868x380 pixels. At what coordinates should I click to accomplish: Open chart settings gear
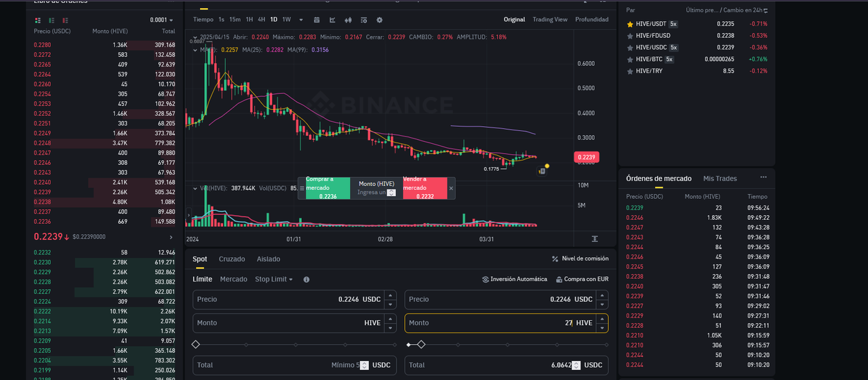pyautogui.click(x=379, y=20)
